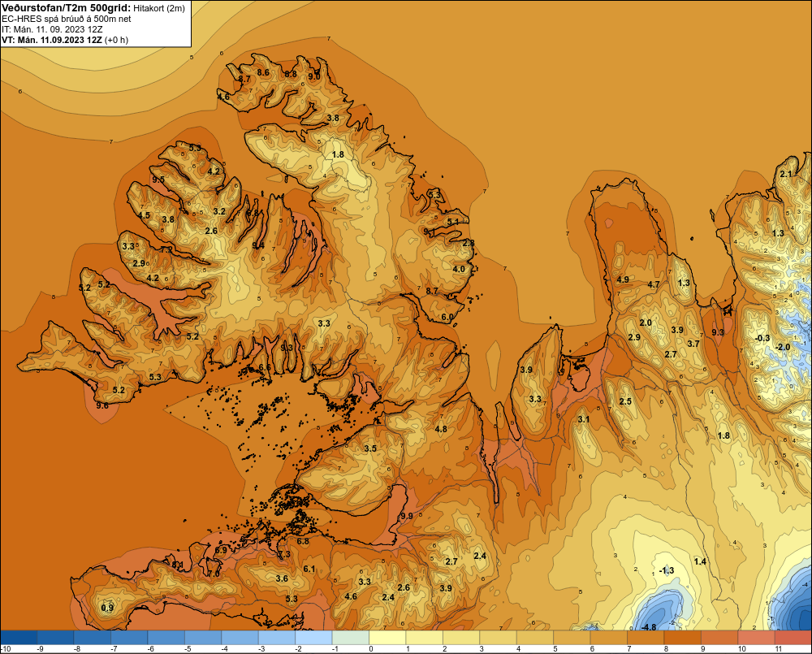Click the 1.4 temperature value

[x=700, y=561]
